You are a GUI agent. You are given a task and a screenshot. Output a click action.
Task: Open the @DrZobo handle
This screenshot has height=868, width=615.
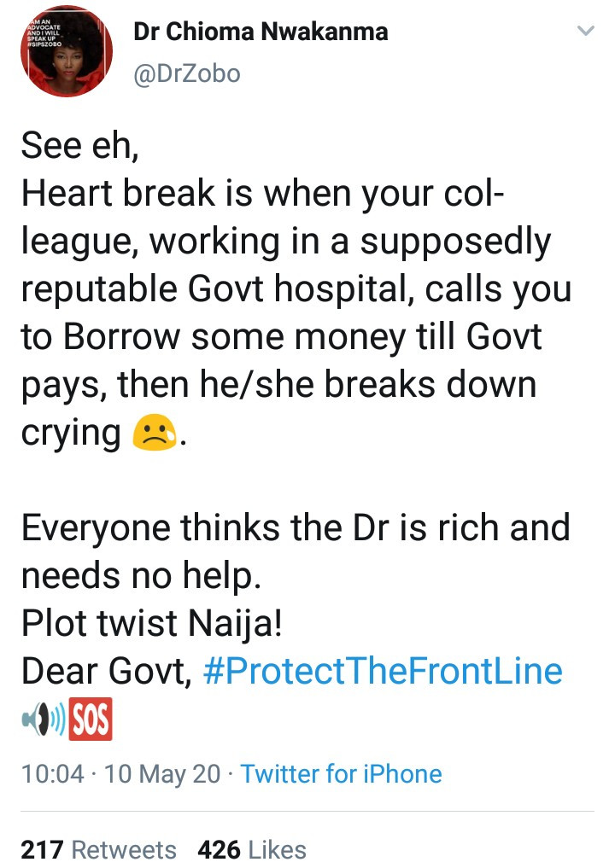[187, 73]
